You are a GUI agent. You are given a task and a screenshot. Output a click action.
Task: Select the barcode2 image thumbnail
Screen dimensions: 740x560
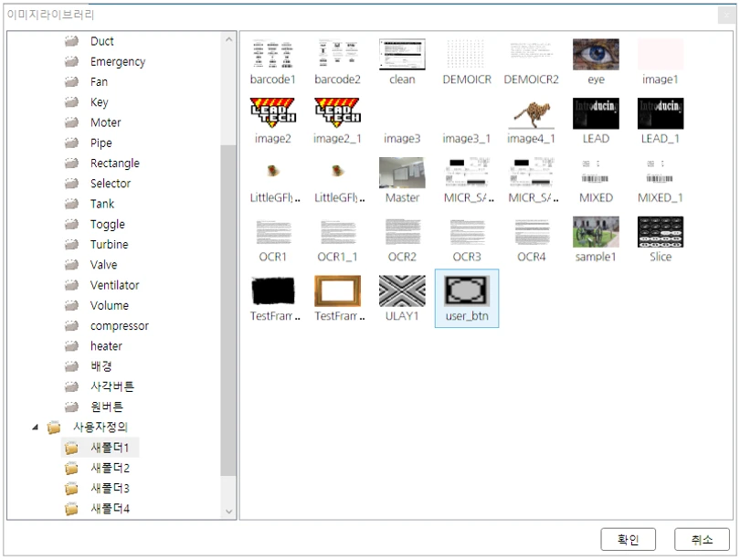coord(337,54)
